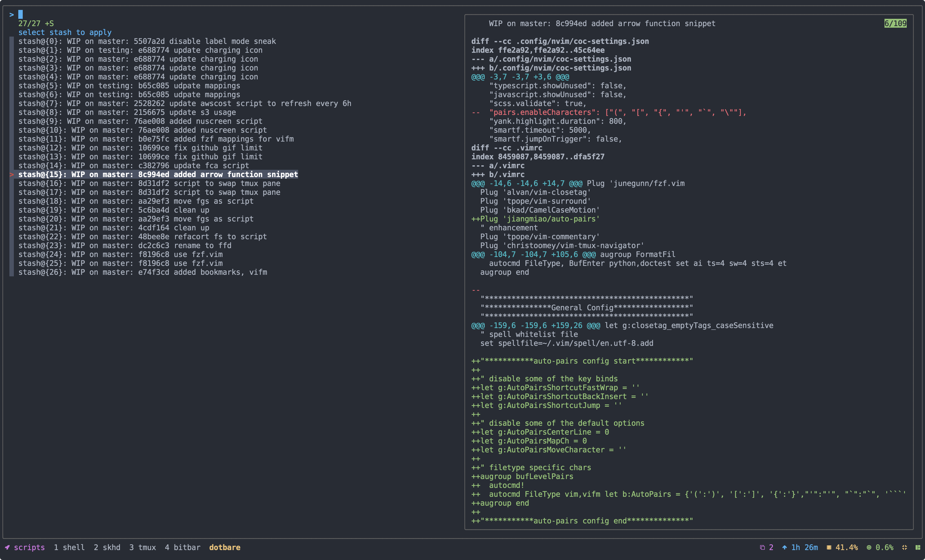
Task: Select stash@{9} added nuscreen script
Action: click(x=140, y=121)
